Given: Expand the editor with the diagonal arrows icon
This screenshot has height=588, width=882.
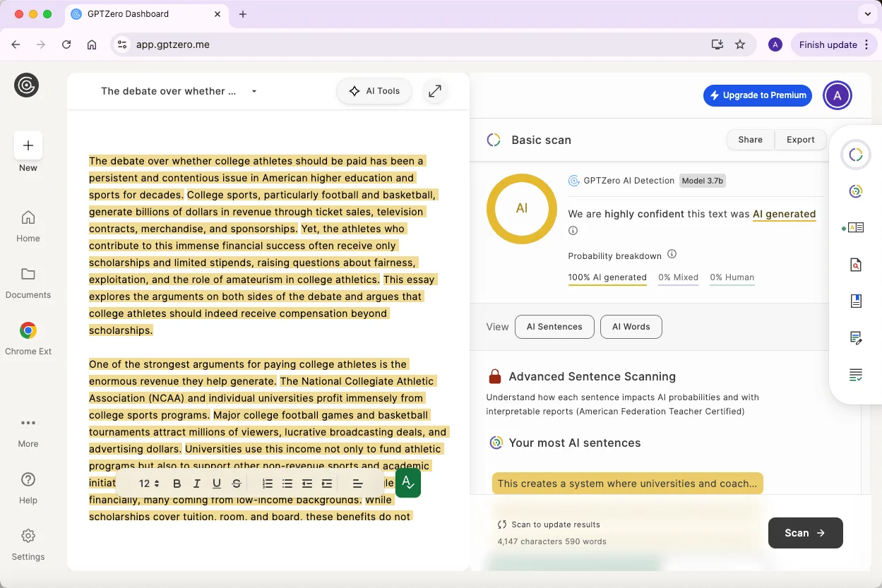Looking at the screenshot, I should click(435, 91).
